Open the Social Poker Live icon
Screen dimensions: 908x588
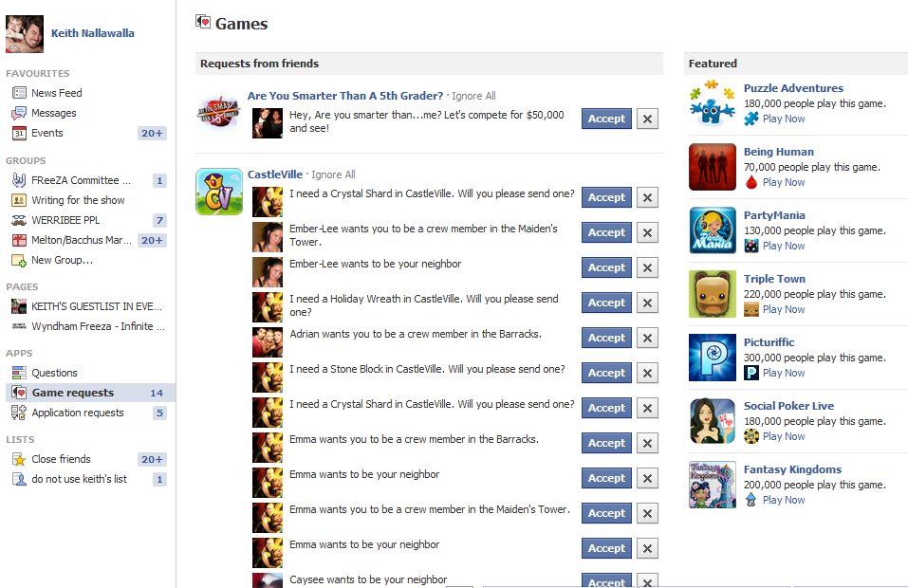(x=713, y=421)
